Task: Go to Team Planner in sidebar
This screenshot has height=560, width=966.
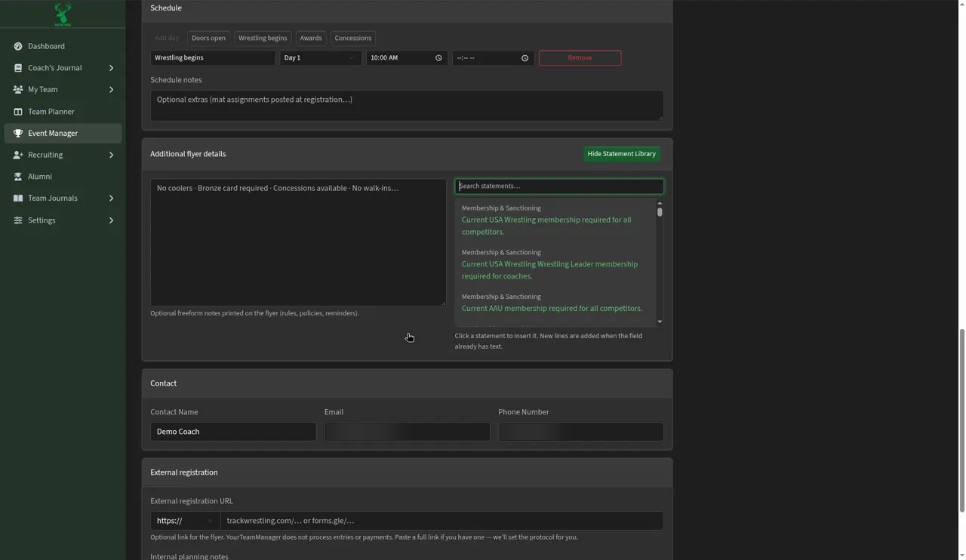Action: 63,112
